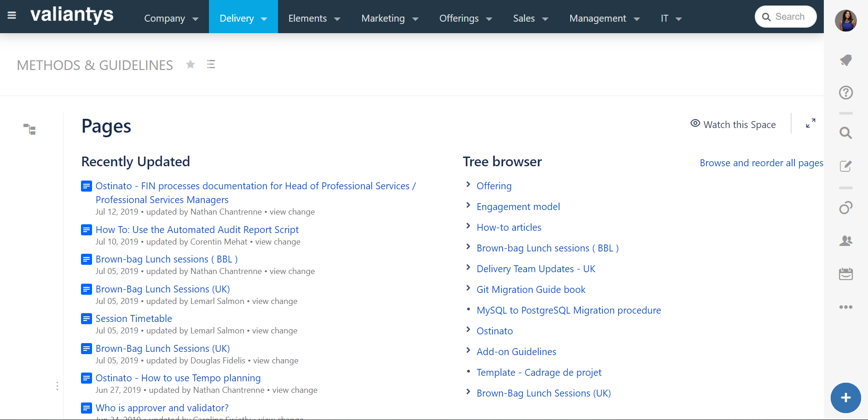Click the edit pencil icon in right sidebar
This screenshot has height=420, width=868.
point(846,166)
